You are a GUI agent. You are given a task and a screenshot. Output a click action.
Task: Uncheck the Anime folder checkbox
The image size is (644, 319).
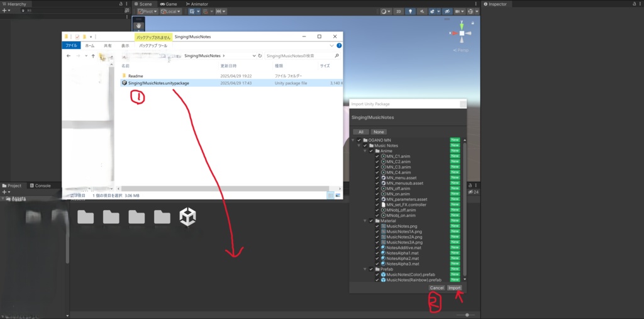point(371,151)
